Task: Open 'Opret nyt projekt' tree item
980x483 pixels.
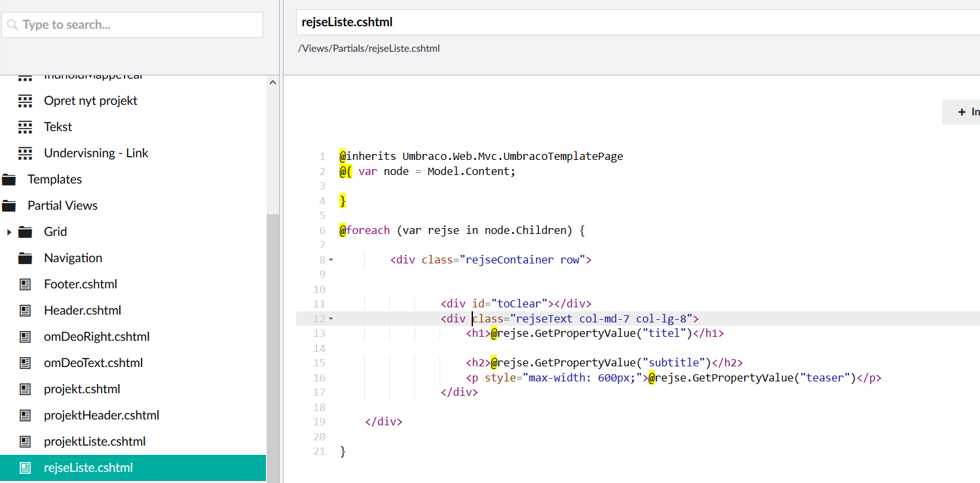Action: tap(90, 101)
